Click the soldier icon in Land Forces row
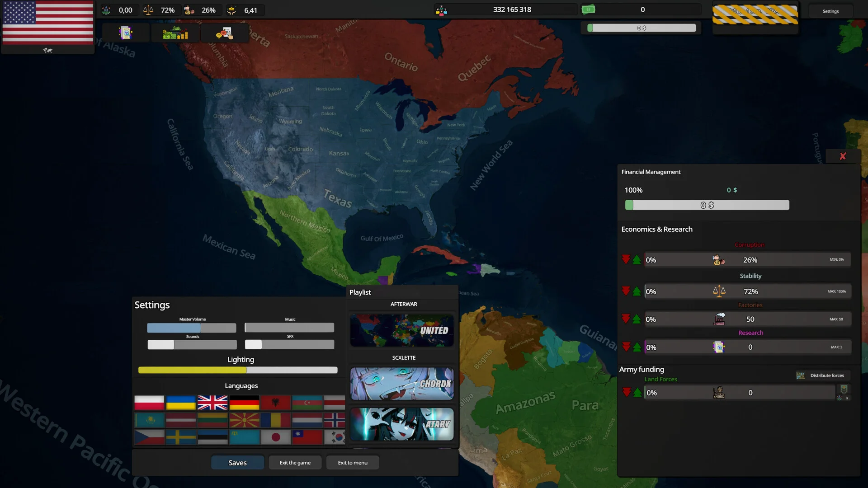The height and width of the screenshot is (488, 868). (x=720, y=392)
